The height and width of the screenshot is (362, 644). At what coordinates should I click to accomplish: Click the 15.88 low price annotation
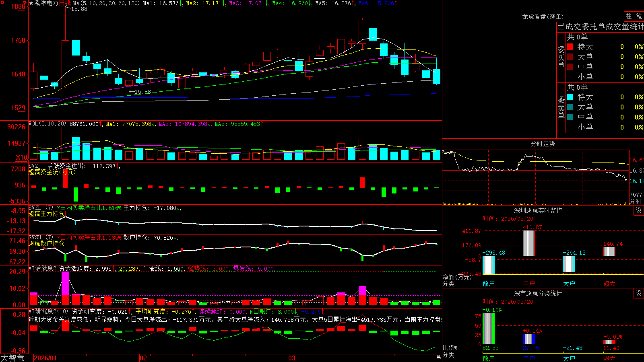(x=142, y=92)
